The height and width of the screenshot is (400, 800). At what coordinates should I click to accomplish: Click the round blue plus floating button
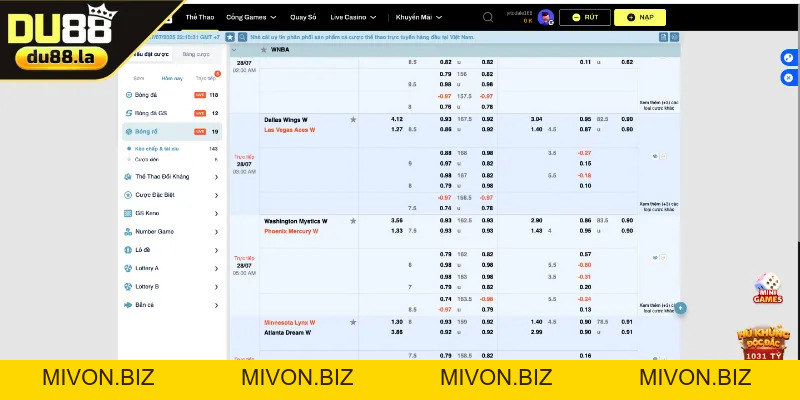[681, 308]
